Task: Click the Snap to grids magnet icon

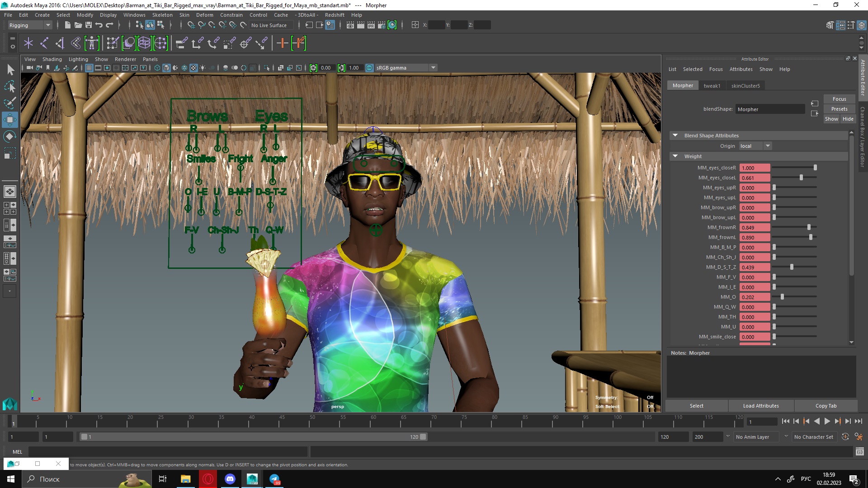Action: tap(191, 25)
